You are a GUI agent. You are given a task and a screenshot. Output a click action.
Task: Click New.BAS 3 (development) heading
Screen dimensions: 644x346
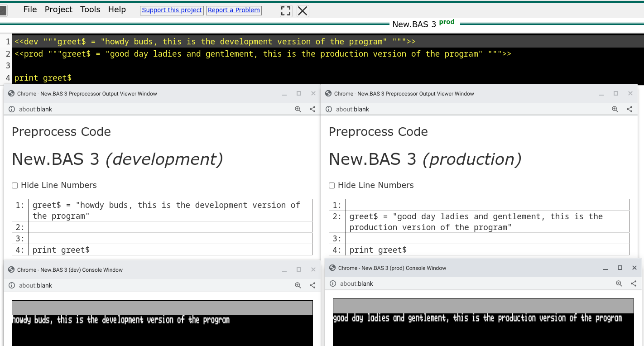tap(117, 159)
